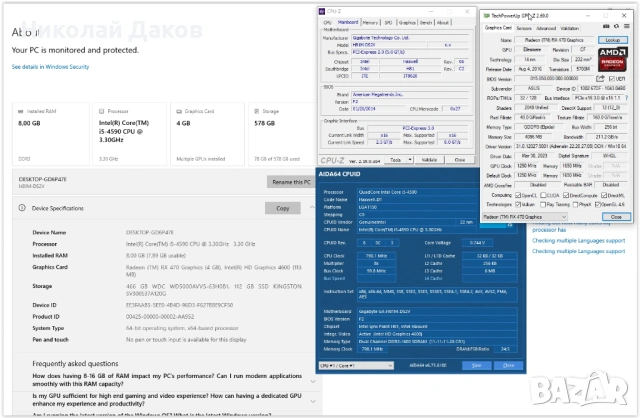
Task: Click the CPU-Z BIOS Brand American Megatrends field
Action: (410, 94)
